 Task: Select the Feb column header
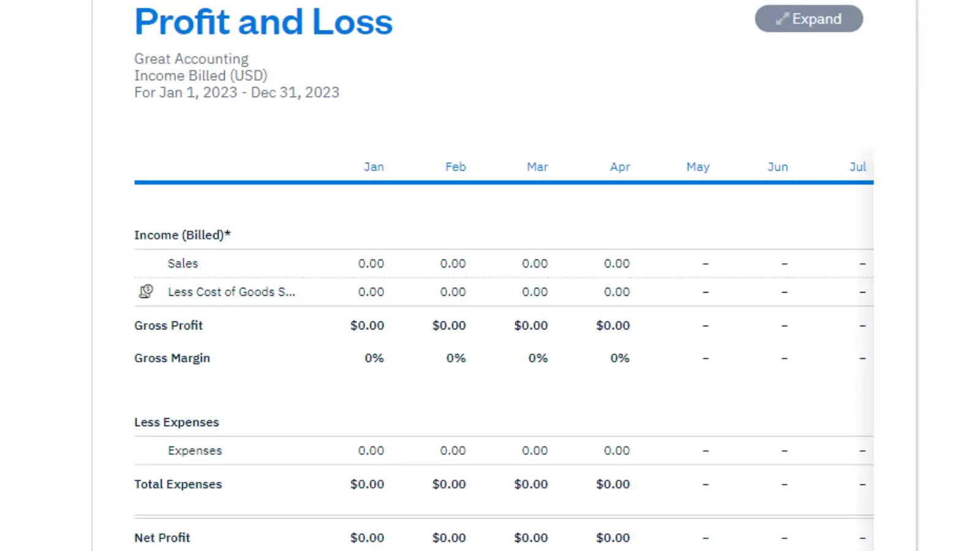click(456, 167)
